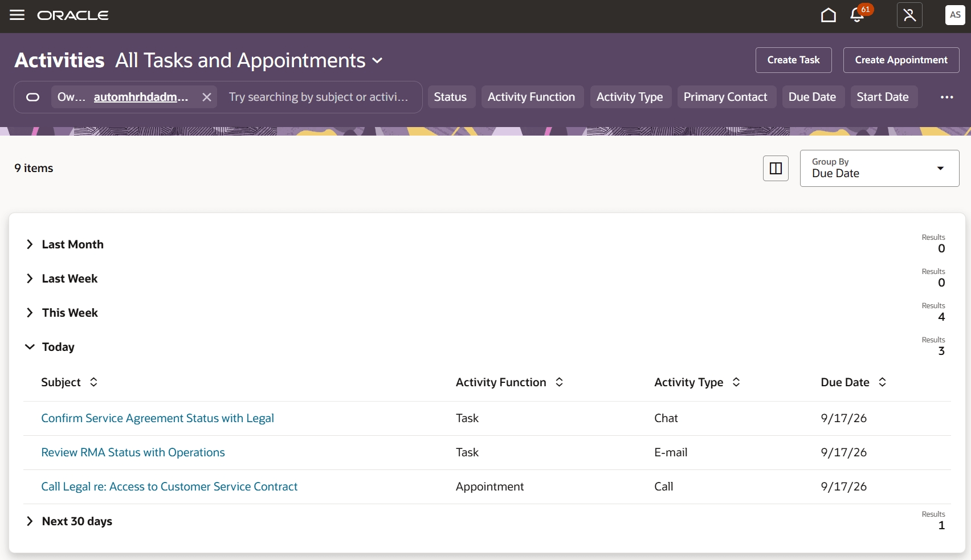The height and width of the screenshot is (560, 971).
Task: Click the Today results count 3
Action: click(941, 351)
